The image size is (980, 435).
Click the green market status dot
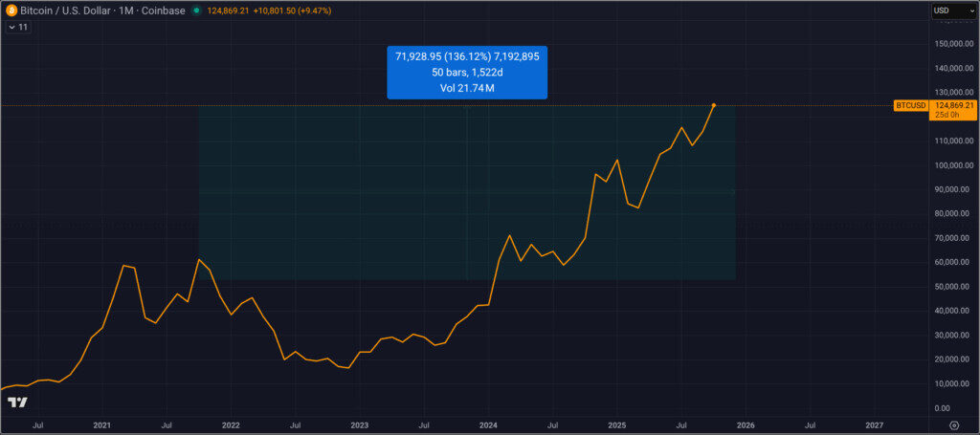[x=196, y=11]
